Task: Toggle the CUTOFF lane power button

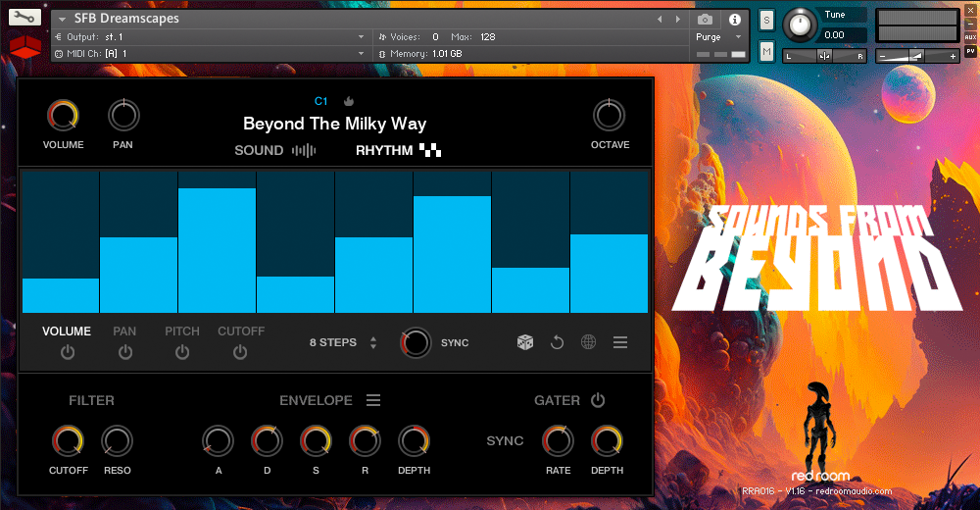Action: pos(240,352)
